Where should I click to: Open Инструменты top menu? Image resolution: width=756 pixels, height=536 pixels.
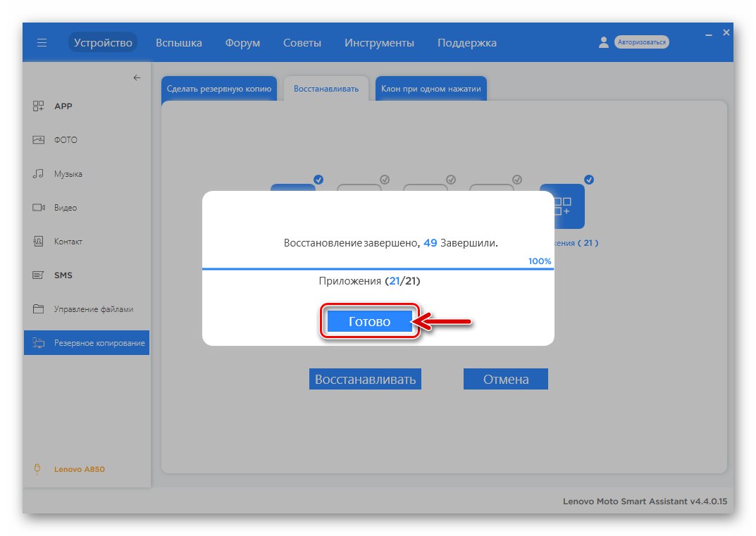click(x=379, y=42)
